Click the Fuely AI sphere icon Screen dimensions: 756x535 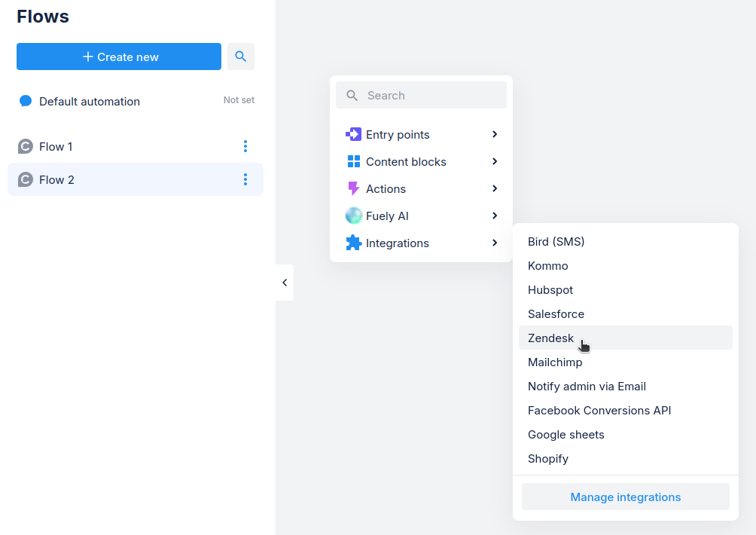tap(353, 216)
